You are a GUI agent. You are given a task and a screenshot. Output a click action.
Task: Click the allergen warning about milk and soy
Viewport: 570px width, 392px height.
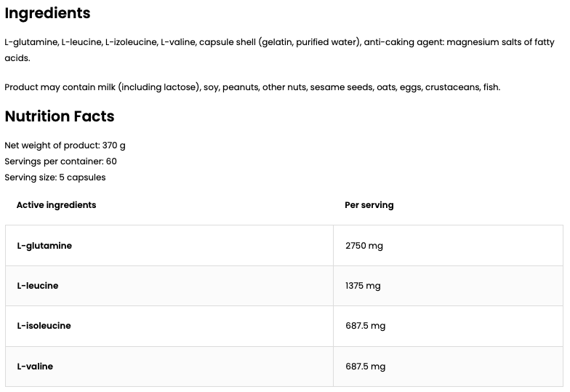click(x=252, y=87)
